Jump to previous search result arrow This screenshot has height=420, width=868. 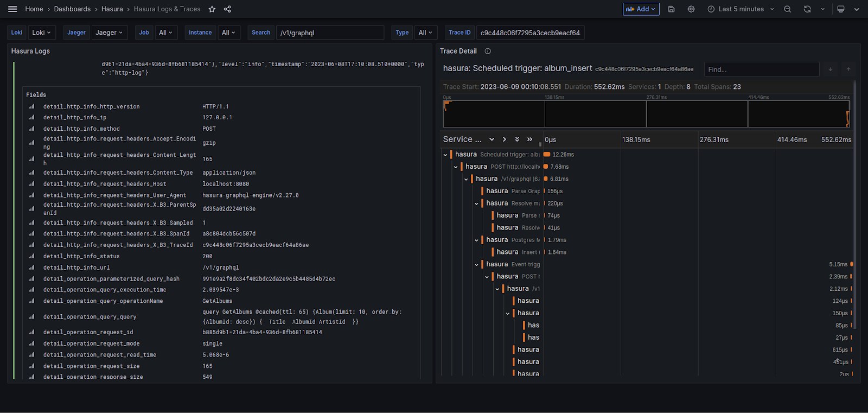point(848,69)
